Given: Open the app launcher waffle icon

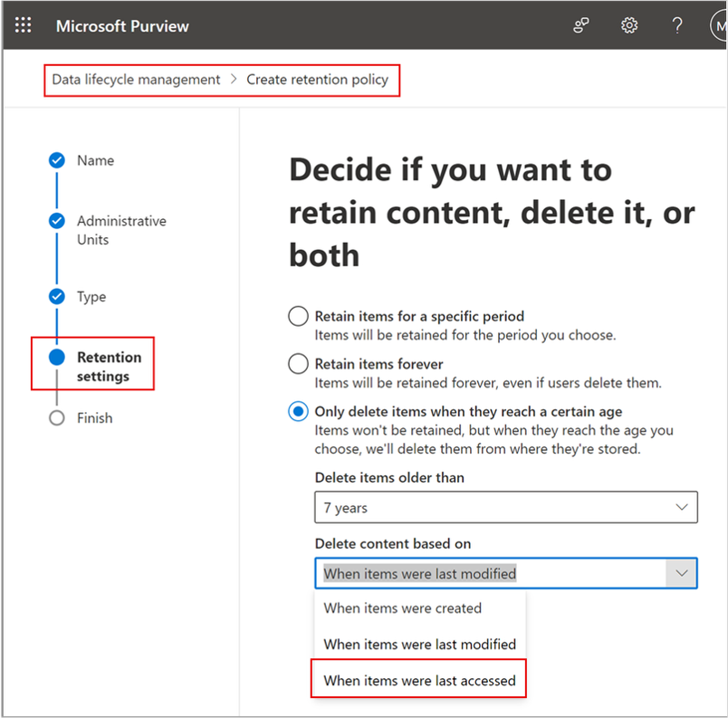Looking at the screenshot, I should pos(24,25).
